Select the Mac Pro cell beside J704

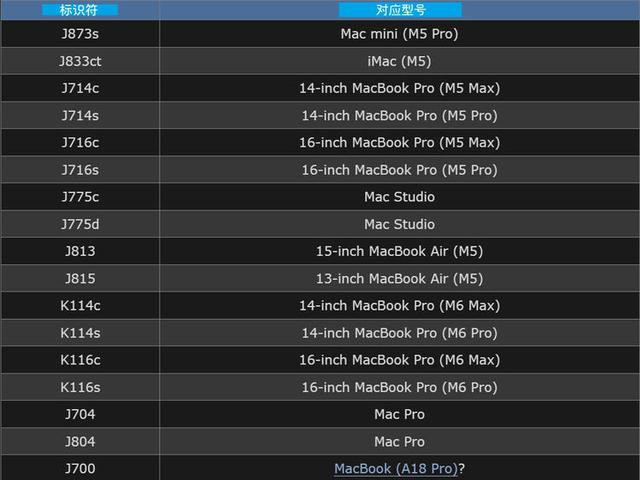coord(400,414)
